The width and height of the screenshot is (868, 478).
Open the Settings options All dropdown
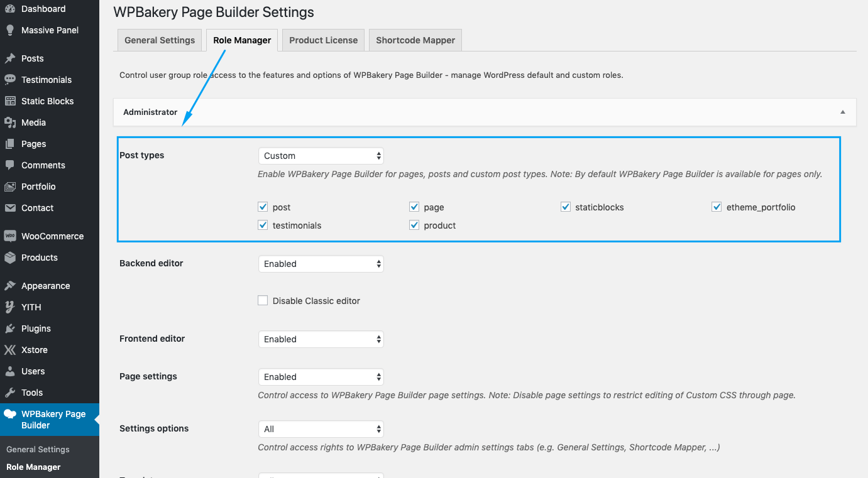point(321,429)
